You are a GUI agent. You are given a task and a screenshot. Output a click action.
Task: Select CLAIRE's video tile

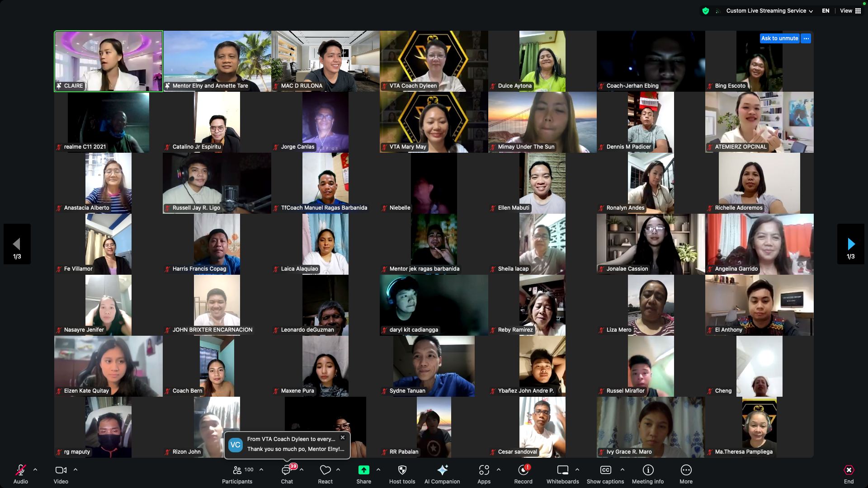[x=108, y=61]
